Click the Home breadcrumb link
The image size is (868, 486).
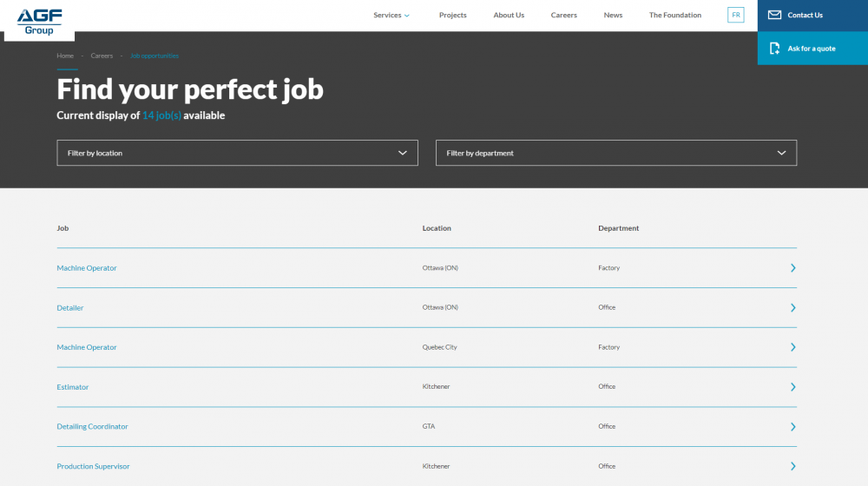[x=65, y=56]
